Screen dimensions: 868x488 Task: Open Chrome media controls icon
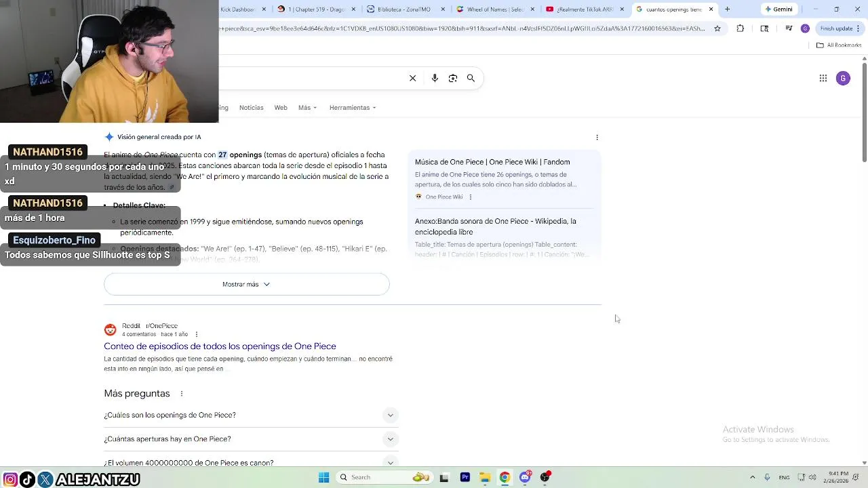(789, 28)
